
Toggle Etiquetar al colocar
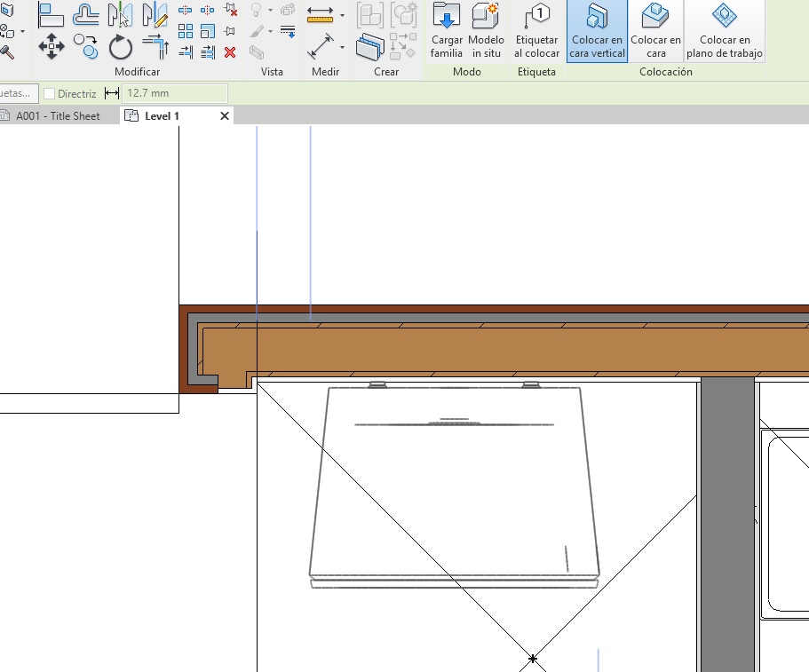pyautogui.click(x=536, y=31)
